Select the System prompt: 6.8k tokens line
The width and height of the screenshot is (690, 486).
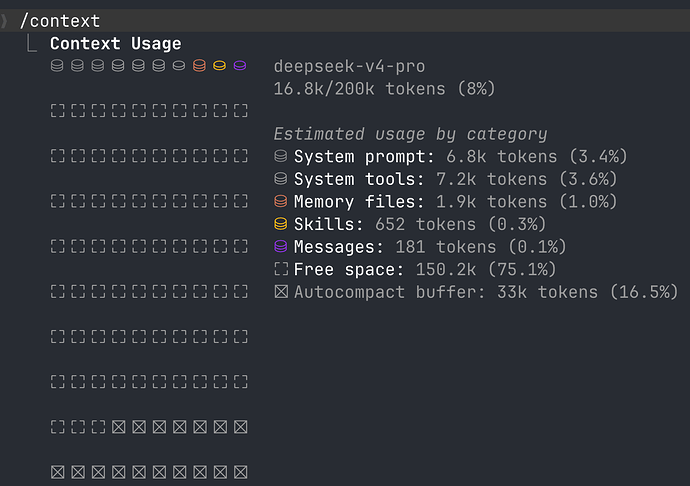460,157
